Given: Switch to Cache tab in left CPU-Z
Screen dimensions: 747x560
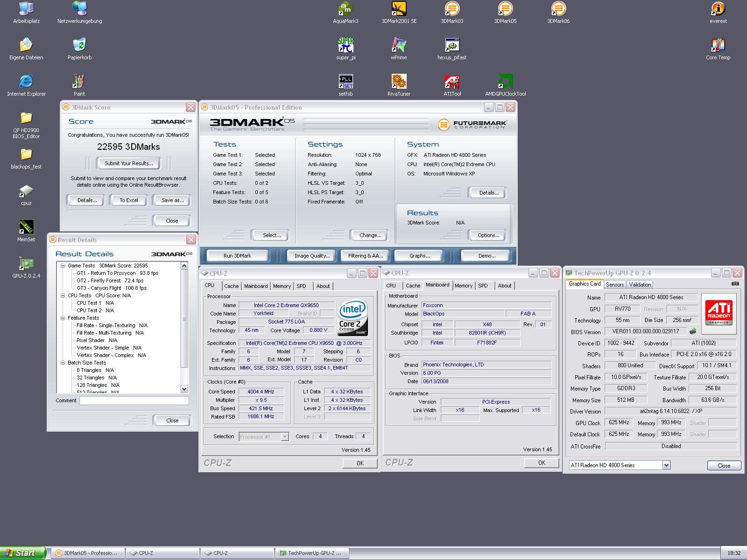Looking at the screenshot, I should [231, 286].
